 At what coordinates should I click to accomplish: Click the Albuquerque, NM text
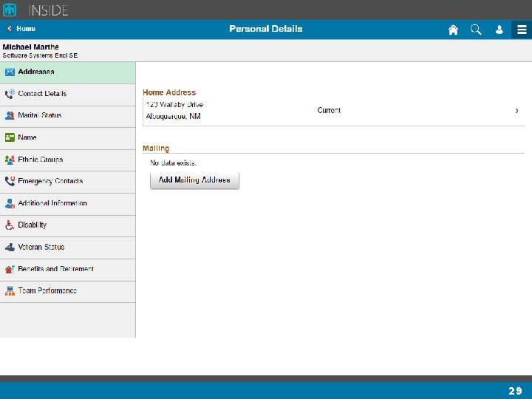click(173, 117)
